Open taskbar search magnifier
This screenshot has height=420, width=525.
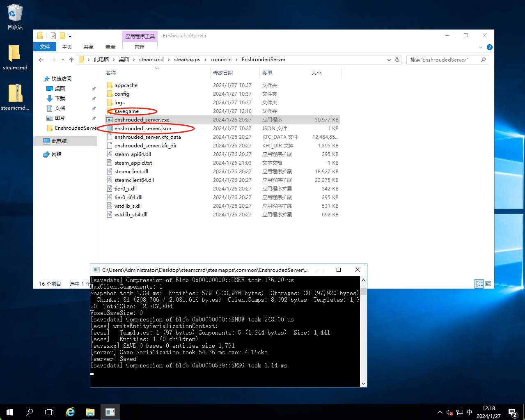30,412
